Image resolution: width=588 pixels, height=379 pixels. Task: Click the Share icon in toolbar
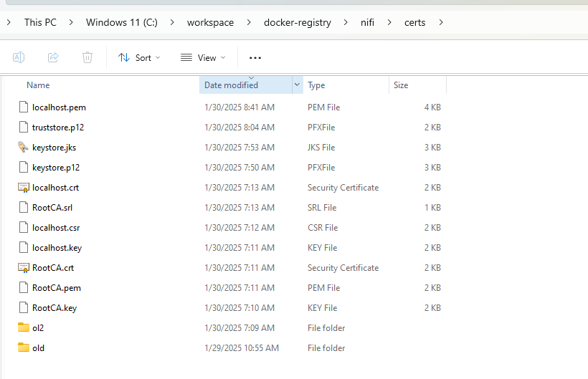[x=53, y=57]
